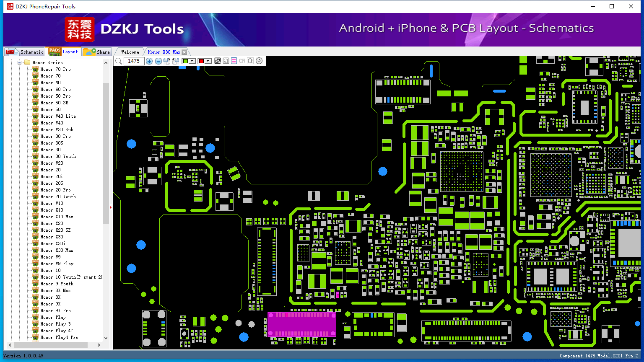This screenshot has width=644, height=362.
Task: Click the magnifier search icon in toolbar
Action: [119, 61]
